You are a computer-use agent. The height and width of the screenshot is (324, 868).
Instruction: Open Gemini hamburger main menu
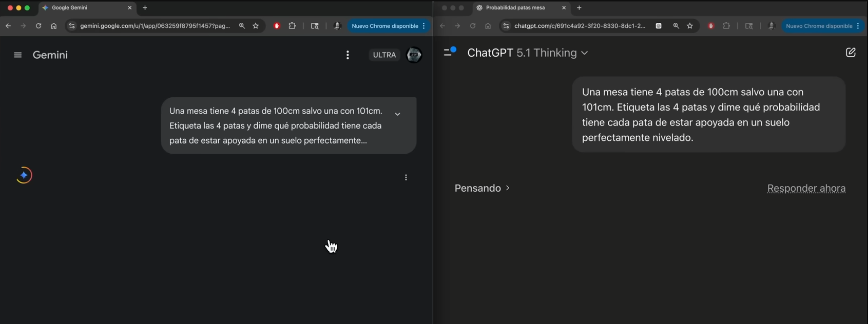click(x=18, y=55)
